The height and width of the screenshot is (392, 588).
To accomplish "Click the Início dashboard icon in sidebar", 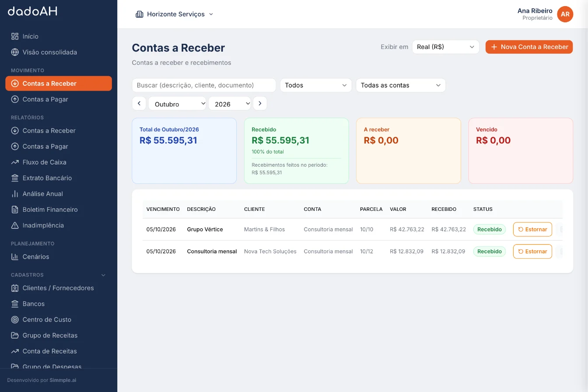I will point(15,36).
